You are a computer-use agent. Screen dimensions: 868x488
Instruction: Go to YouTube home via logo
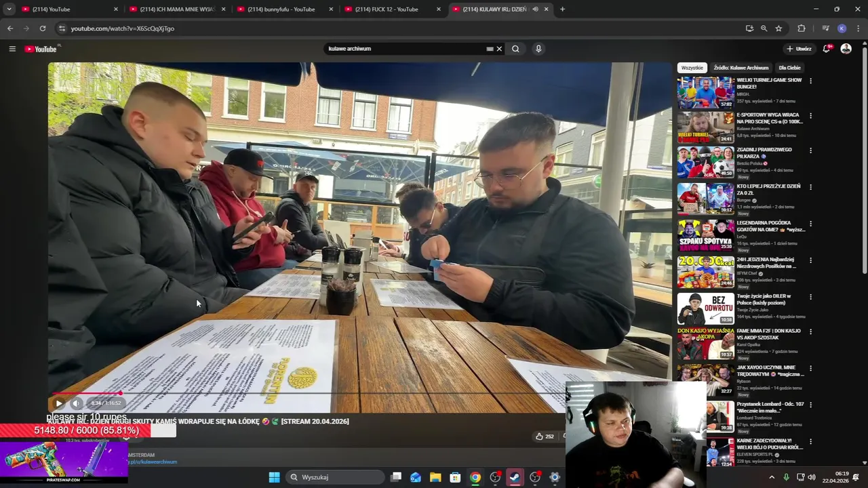click(42, 49)
